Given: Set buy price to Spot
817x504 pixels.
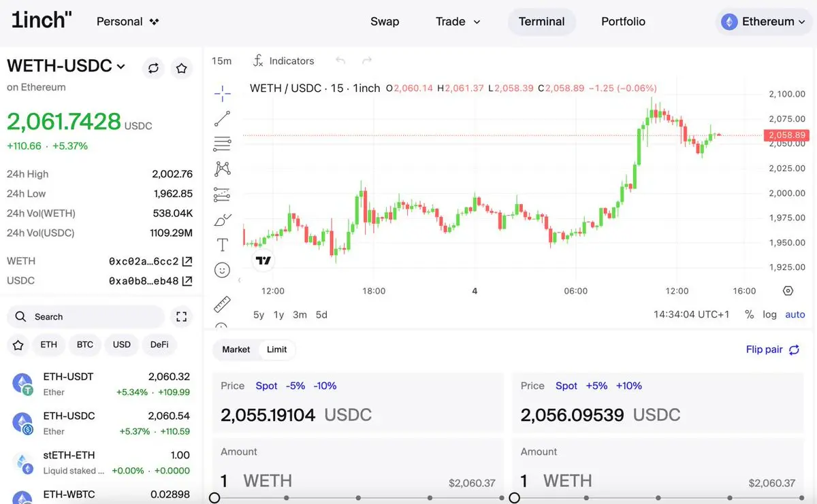Looking at the screenshot, I should pyautogui.click(x=266, y=386).
